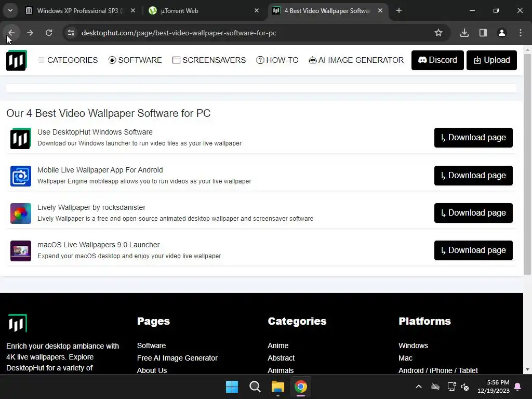Open the Abstract category link
The width and height of the screenshot is (532, 399).
tap(281, 358)
